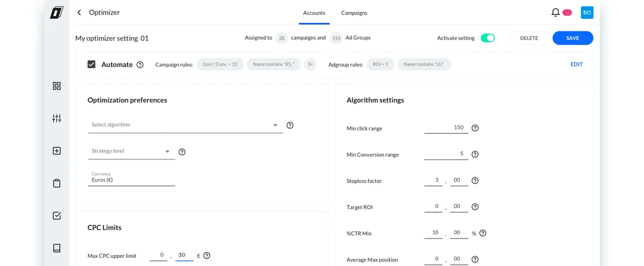Open the sliders settings icon in sidebar
Screen dimensions: 644x266
point(57,118)
